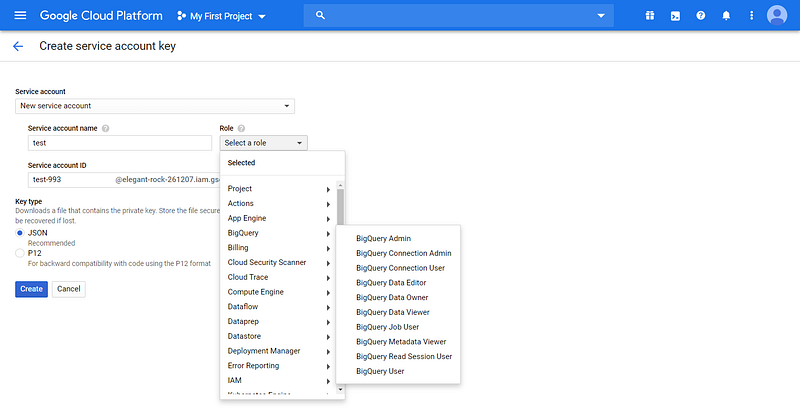Click the Create button
Image resolution: width=800 pixels, height=414 pixels.
coord(32,289)
